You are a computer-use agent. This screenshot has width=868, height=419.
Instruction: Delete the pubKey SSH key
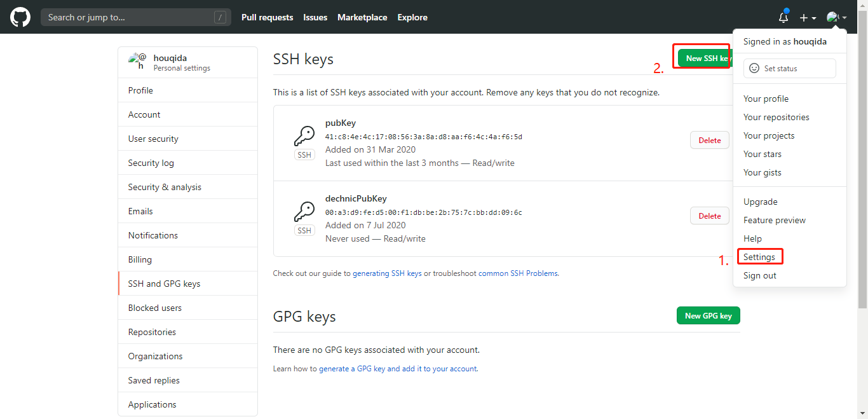[709, 140]
